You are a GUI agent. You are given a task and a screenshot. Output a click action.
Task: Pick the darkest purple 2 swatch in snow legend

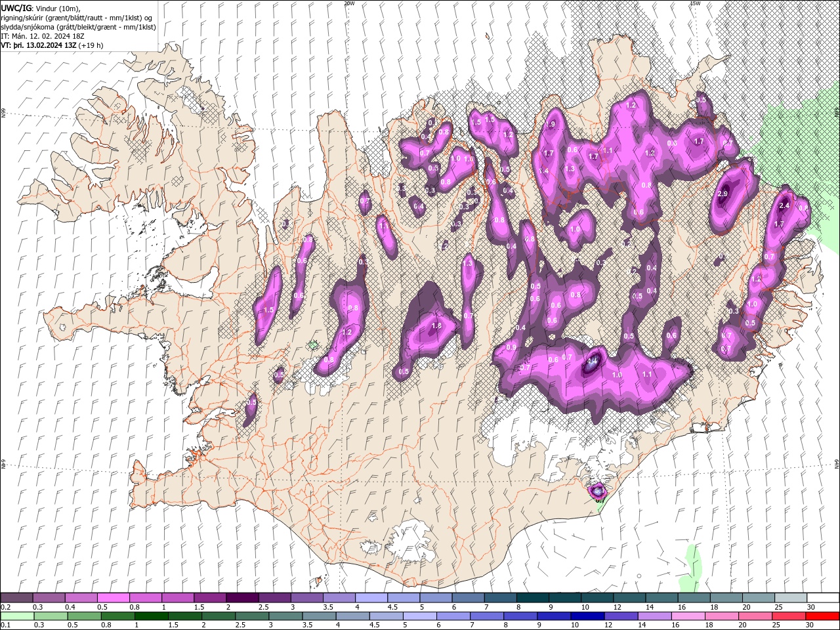click(242, 598)
